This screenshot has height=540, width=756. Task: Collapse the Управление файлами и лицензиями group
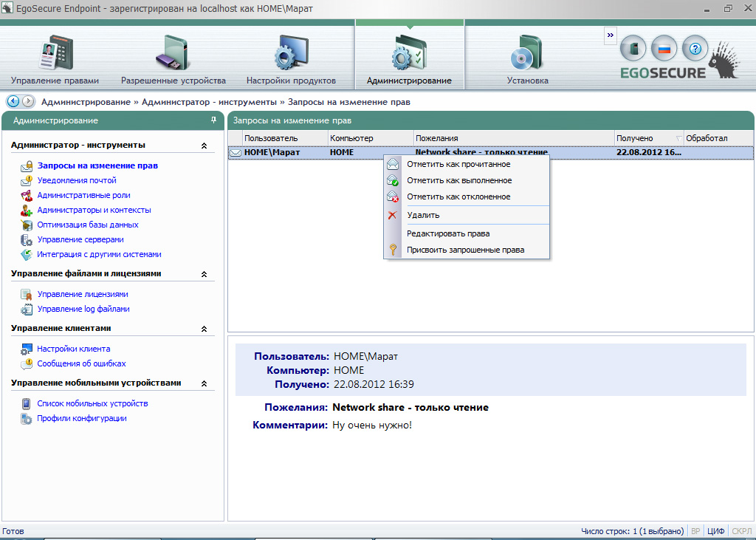204,274
